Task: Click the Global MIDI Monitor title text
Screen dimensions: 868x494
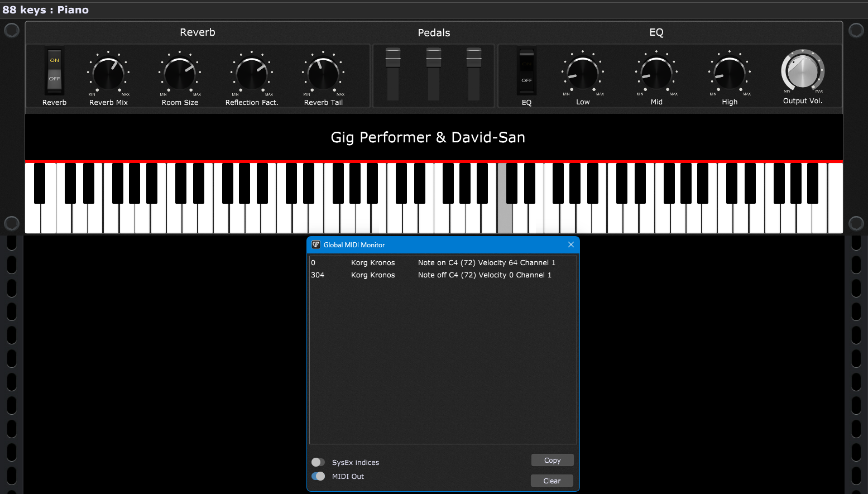Action: [354, 244]
